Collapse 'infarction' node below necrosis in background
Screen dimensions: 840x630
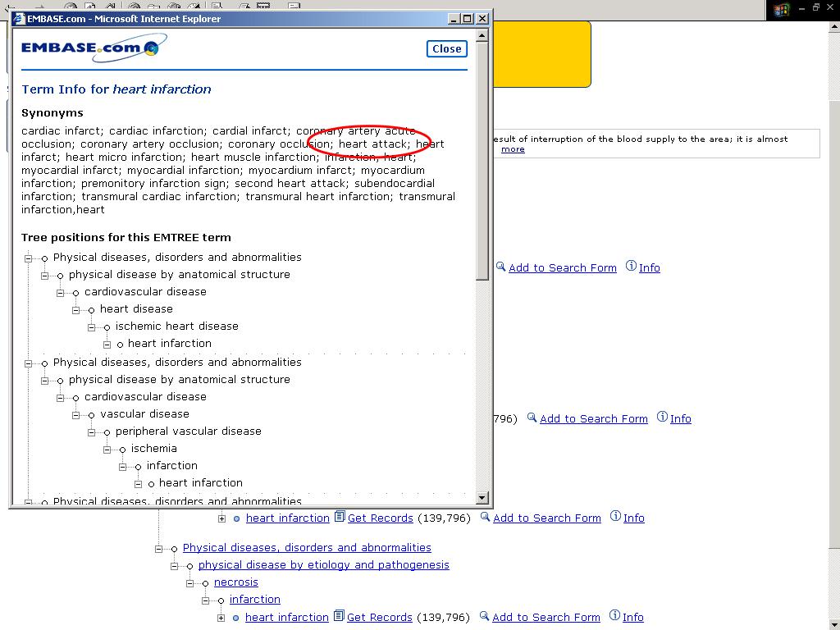pyautogui.click(x=205, y=600)
